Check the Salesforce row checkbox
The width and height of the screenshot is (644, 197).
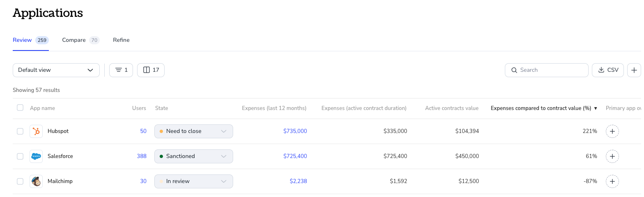point(20,156)
